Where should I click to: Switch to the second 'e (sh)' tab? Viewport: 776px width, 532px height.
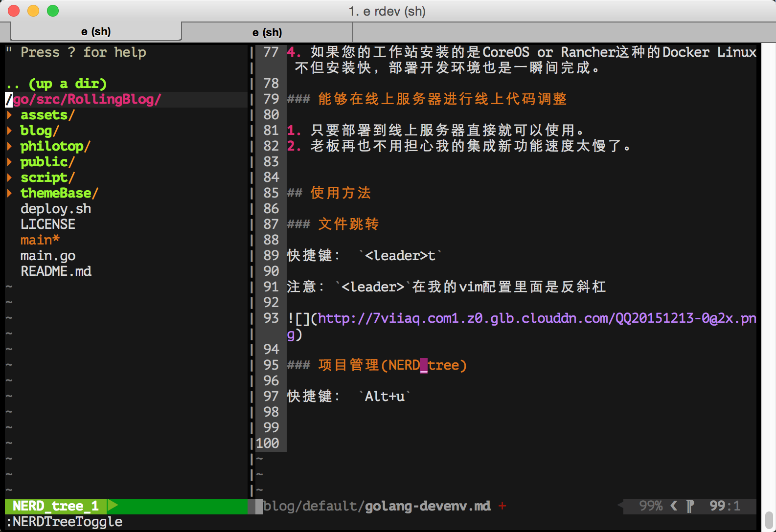[267, 33]
